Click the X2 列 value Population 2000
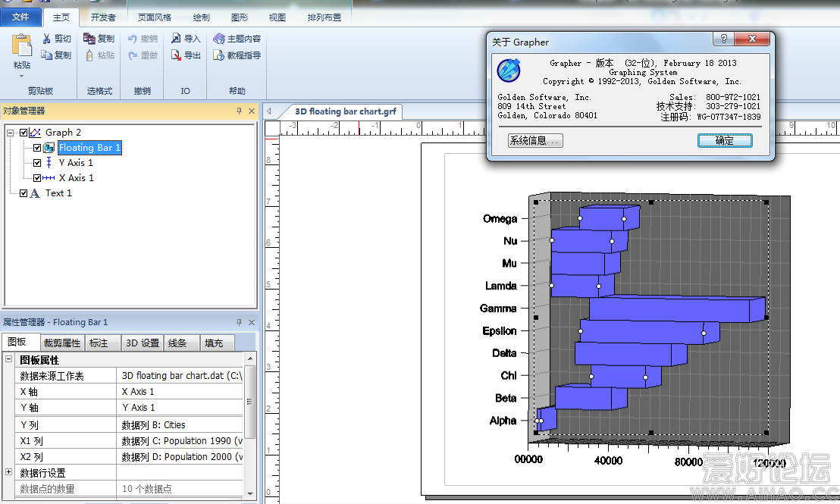The image size is (840, 504). click(x=180, y=457)
